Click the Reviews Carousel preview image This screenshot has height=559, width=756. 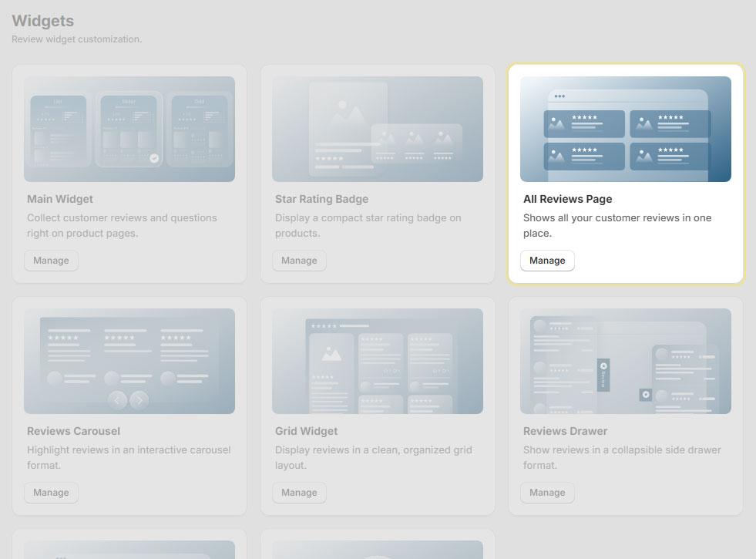129,360
